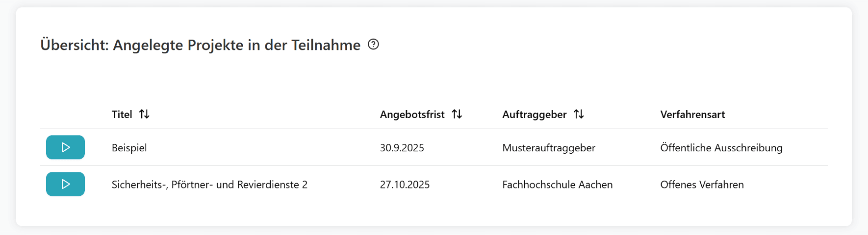
Task: Sort by Titel using arrows icon
Action: pos(144,114)
